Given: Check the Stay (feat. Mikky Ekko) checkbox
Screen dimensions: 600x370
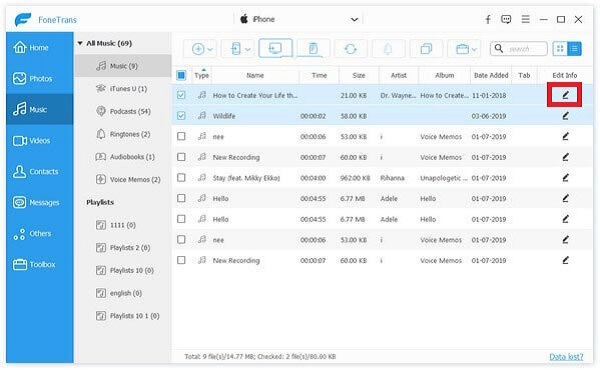Looking at the screenshot, I should (181, 178).
